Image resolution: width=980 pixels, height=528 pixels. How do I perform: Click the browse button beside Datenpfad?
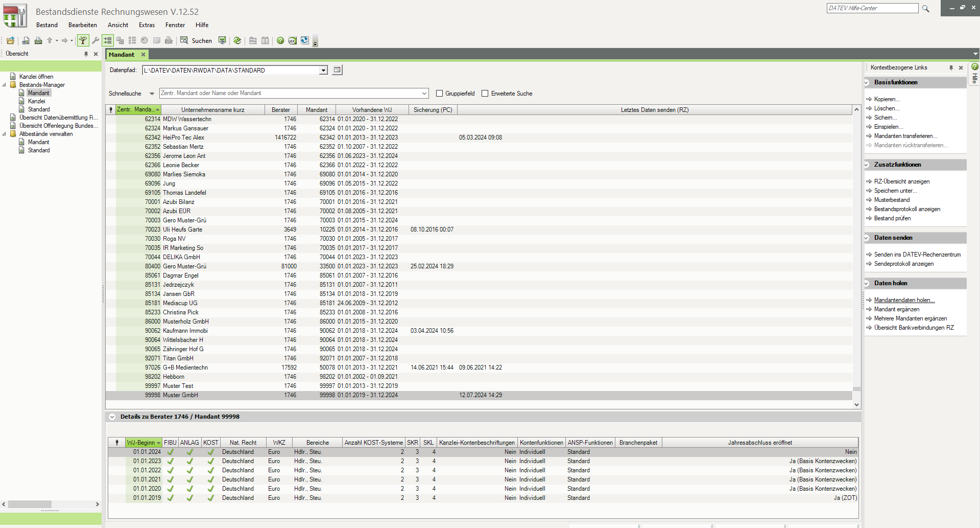(337, 70)
